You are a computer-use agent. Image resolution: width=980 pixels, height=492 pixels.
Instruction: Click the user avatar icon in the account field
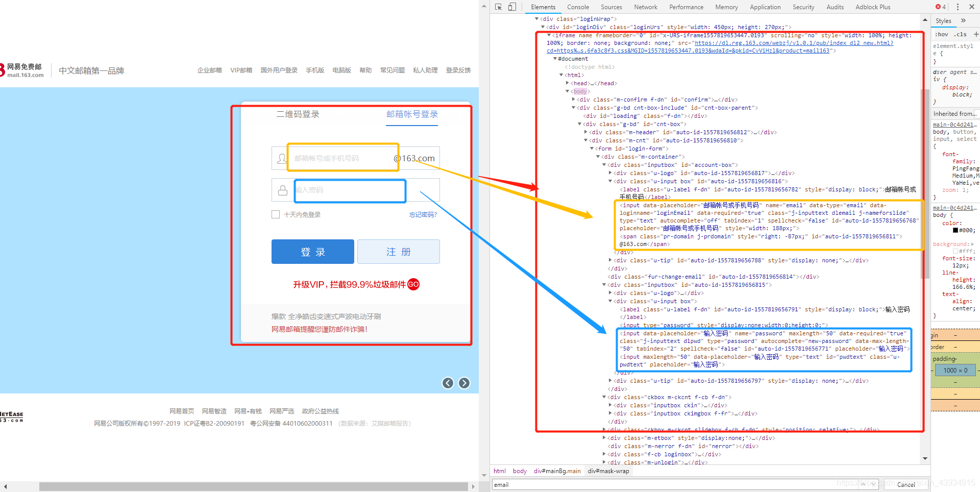(282, 159)
